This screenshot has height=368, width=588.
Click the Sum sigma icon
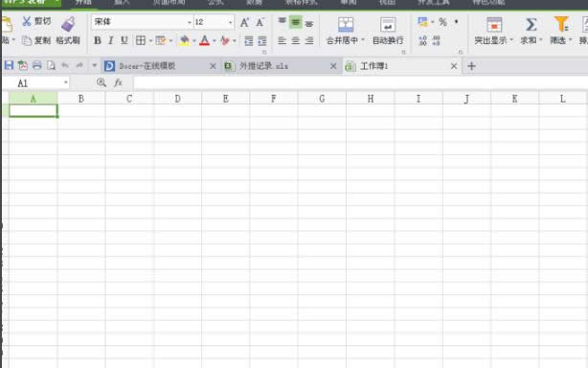[531, 25]
